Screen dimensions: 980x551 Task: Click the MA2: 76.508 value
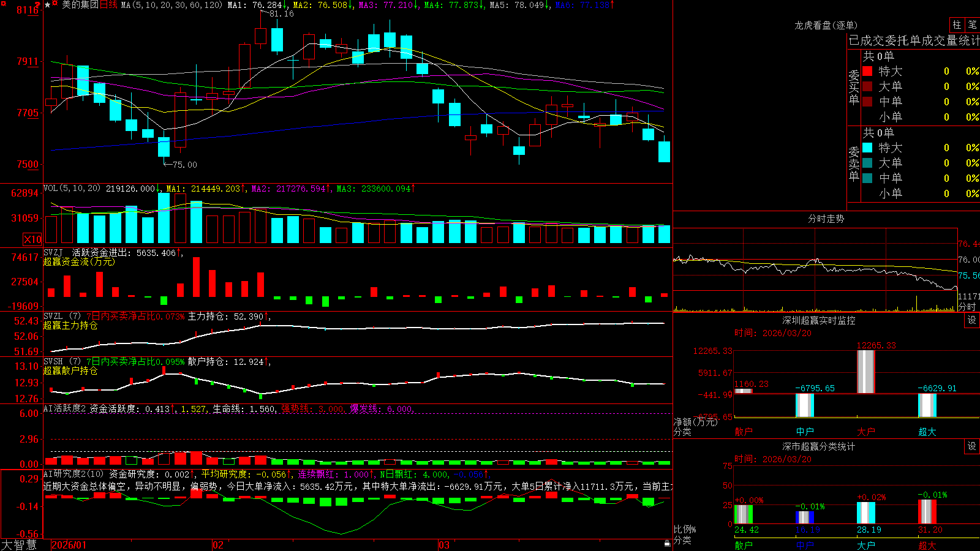323,5
